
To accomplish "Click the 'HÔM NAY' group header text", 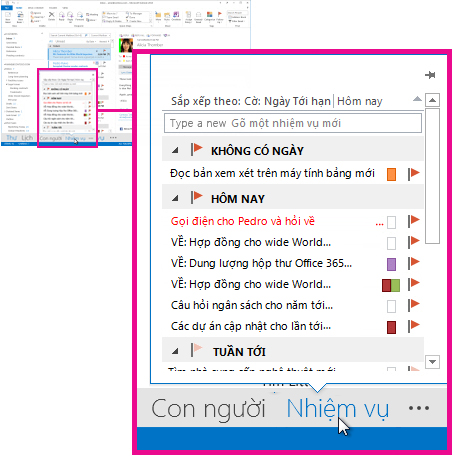I will coord(238,199).
